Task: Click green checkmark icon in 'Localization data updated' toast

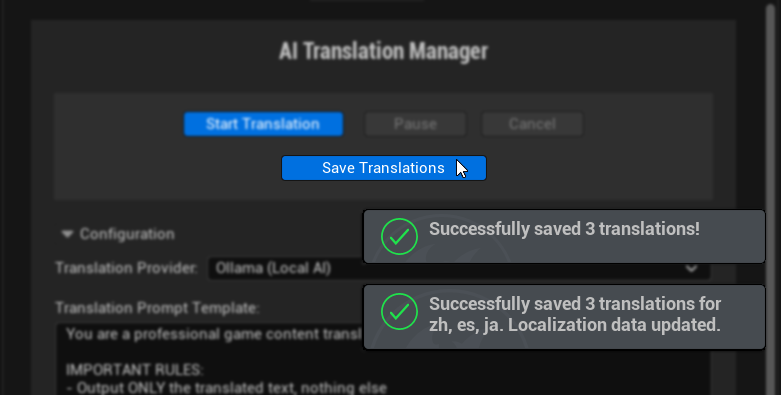Action: click(399, 312)
